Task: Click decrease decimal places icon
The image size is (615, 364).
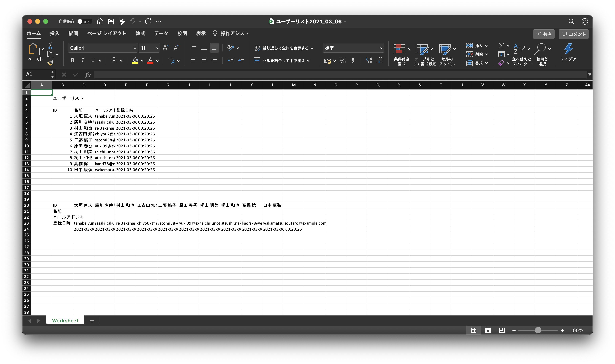Action: (379, 61)
